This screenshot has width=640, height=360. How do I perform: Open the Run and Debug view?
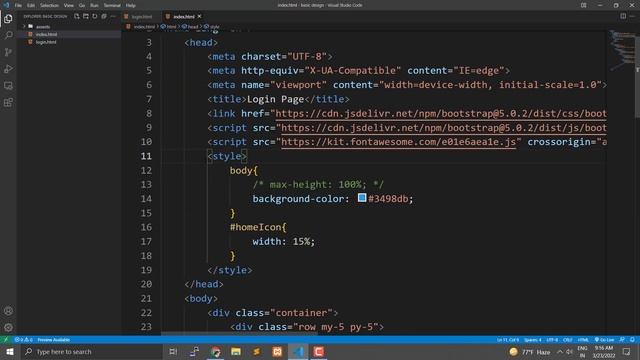8,69
